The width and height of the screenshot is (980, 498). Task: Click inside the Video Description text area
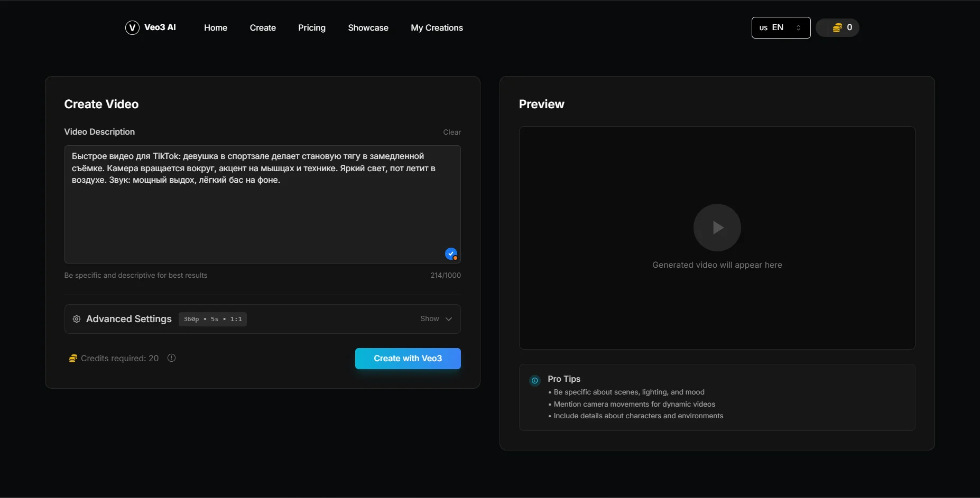pyautogui.click(x=262, y=204)
